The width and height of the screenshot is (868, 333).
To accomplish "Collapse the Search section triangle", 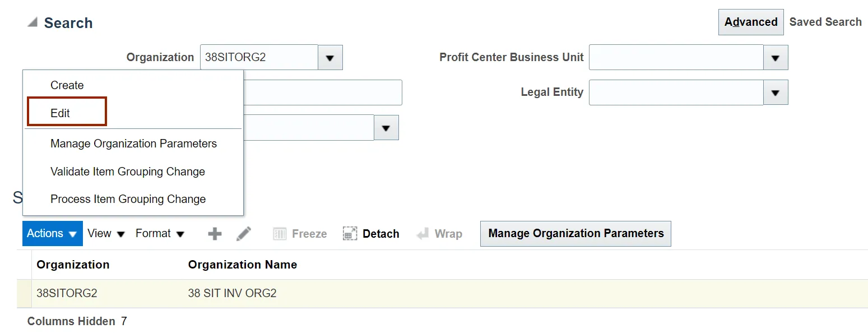I will tap(33, 22).
